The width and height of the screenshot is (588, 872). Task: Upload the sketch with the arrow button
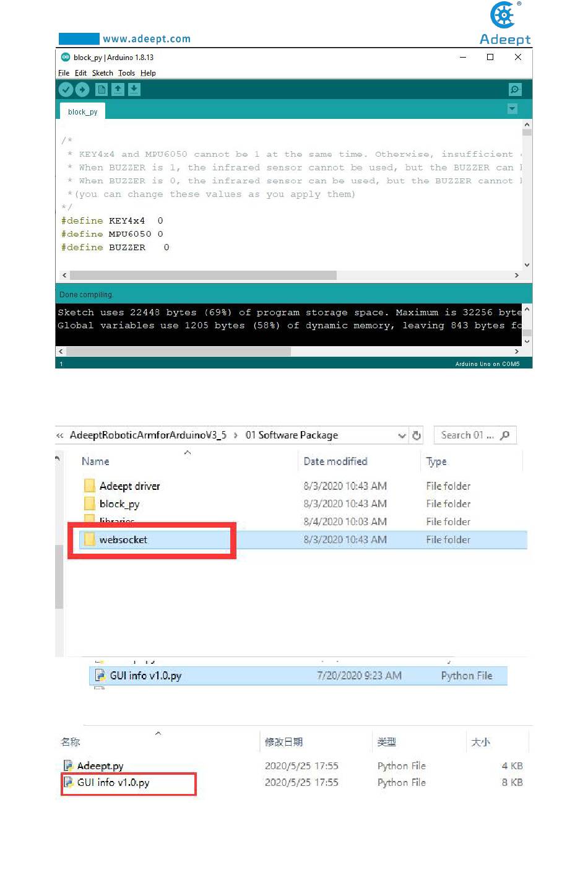[x=82, y=90]
